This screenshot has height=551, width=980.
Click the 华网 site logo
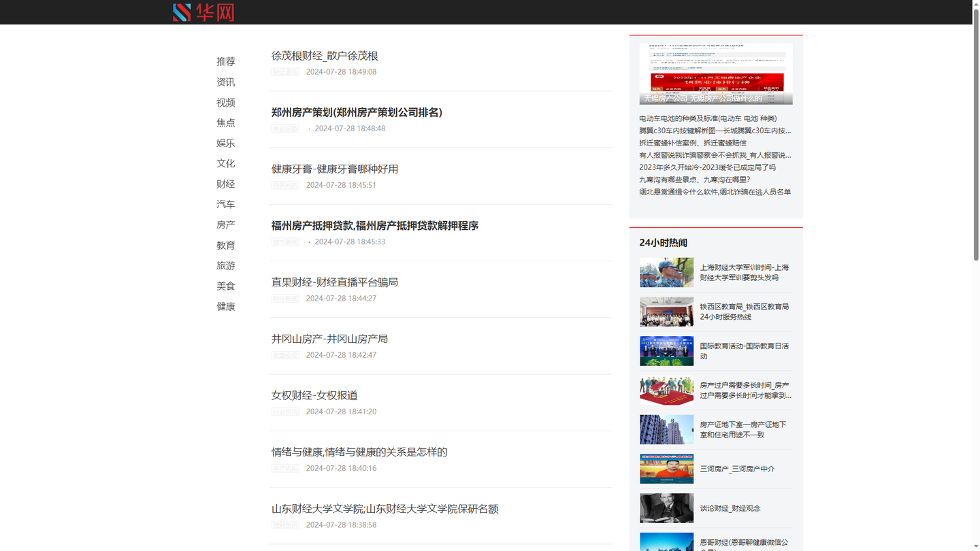click(x=203, y=12)
